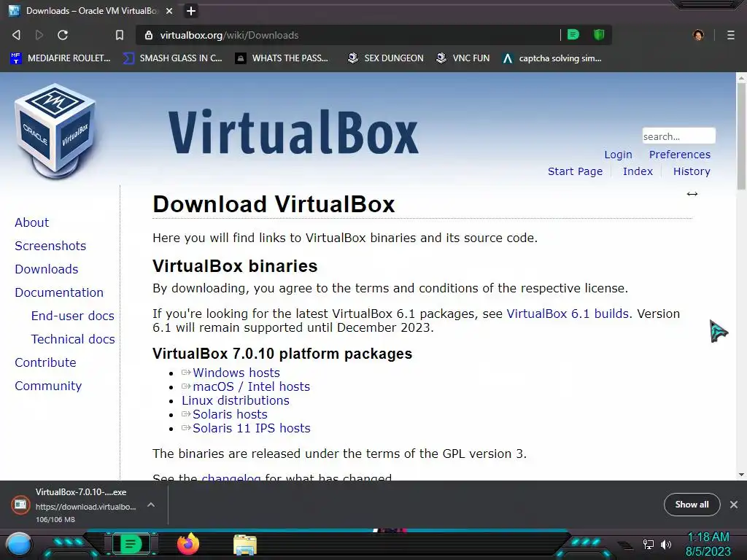Download the Solaris hosts package
Screen dimensions: 747x560
pyautogui.click(x=230, y=414)
